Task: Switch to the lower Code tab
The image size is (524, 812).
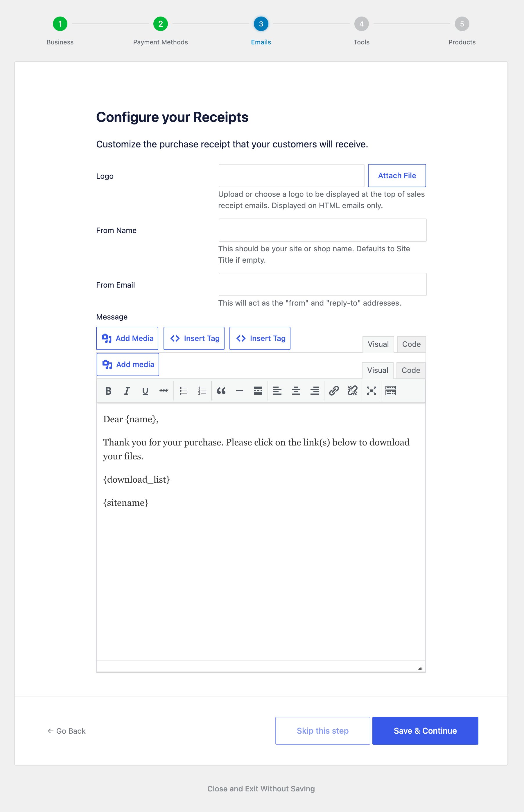Action: (411, 371)
